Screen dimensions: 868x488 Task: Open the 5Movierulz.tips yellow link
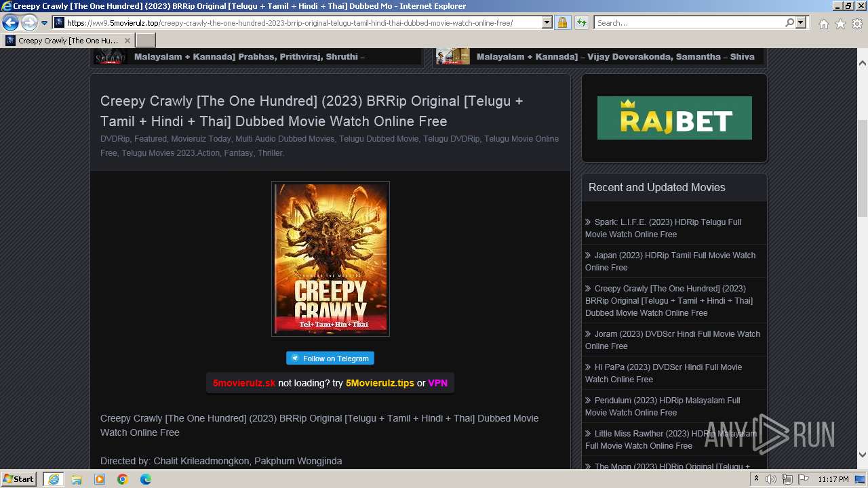click(x=380, y=383)
